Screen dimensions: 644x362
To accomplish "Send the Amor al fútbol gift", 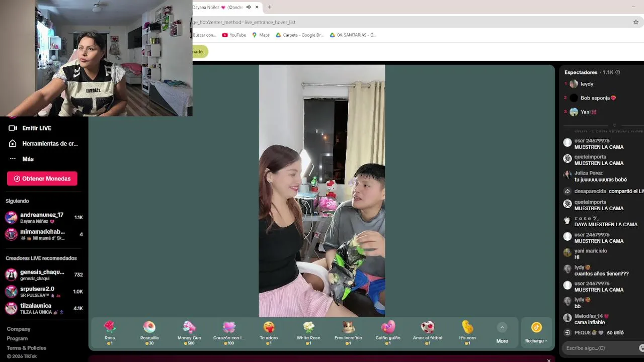I will coord(428,333).
